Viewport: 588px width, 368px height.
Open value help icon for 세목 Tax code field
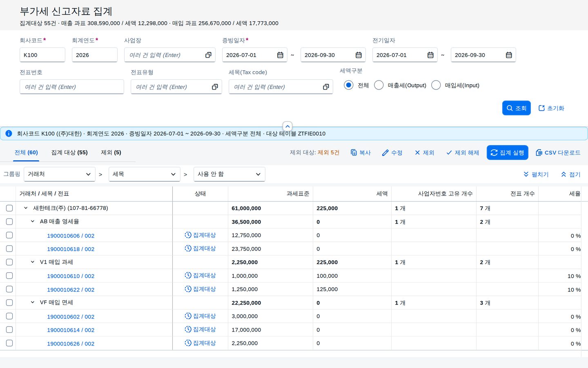(326, 87)
